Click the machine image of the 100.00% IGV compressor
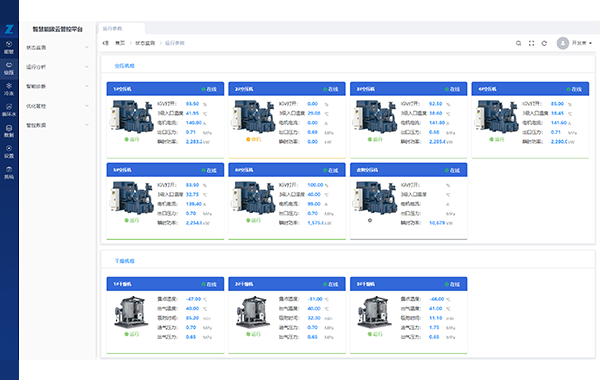This screenshot has height=380, width=600. (x=253, y=197)
